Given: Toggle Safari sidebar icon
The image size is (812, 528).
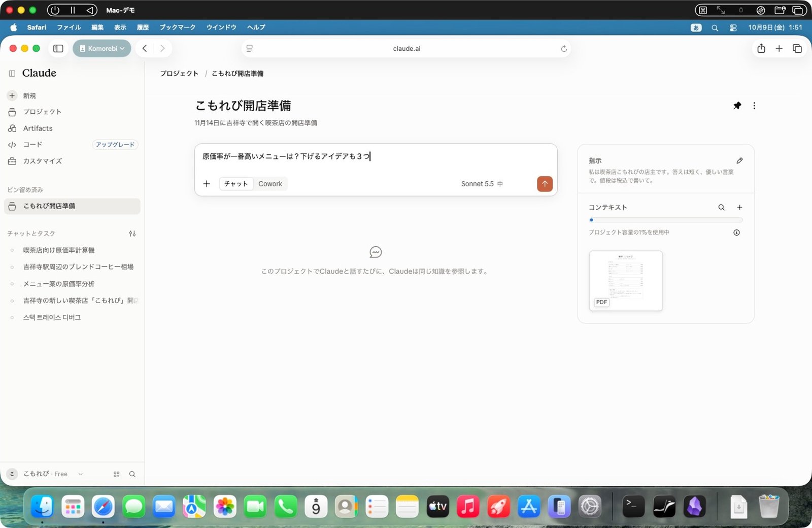Looking at the screenshot, I should pyautogui.click(x=58, y=48).
